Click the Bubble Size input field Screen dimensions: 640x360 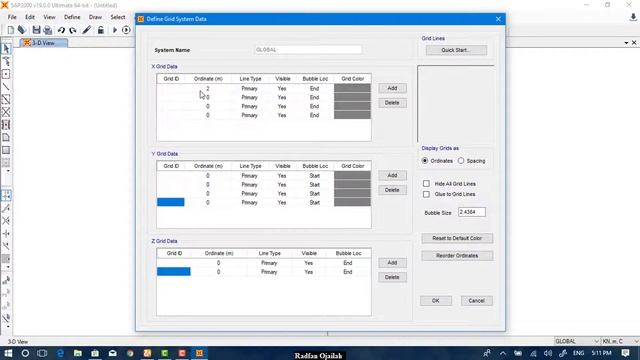point(471,212)
